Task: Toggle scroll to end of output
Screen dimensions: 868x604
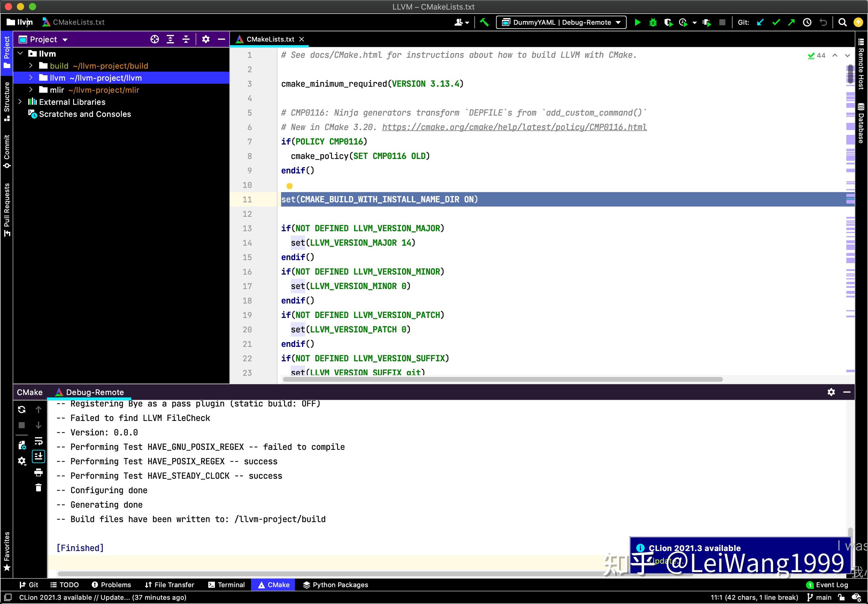Action: coord(38,456)
